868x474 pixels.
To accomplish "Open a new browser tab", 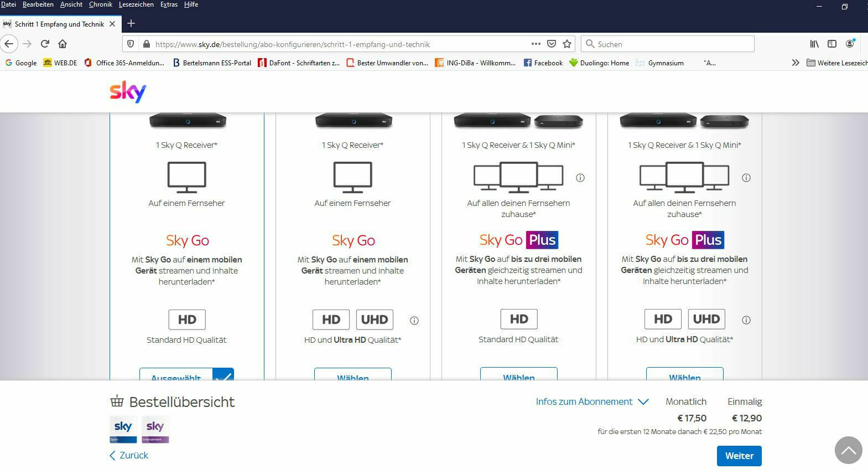I will [131, 23].
